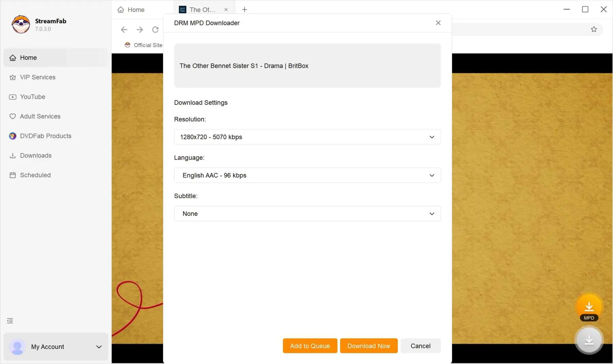Viewport: 613px width, 364px height.
Task: Click Add to Queue button
Action: click(x=310, y=346)
